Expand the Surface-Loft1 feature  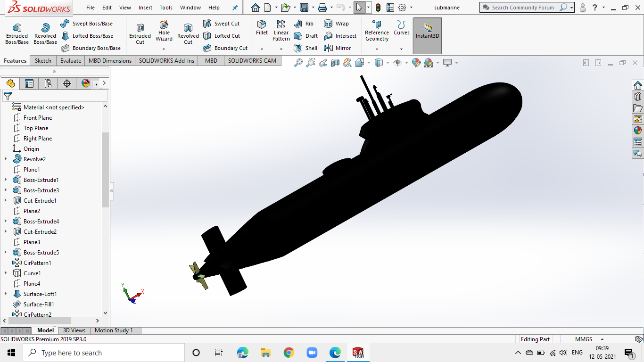(x=6, y=294)
